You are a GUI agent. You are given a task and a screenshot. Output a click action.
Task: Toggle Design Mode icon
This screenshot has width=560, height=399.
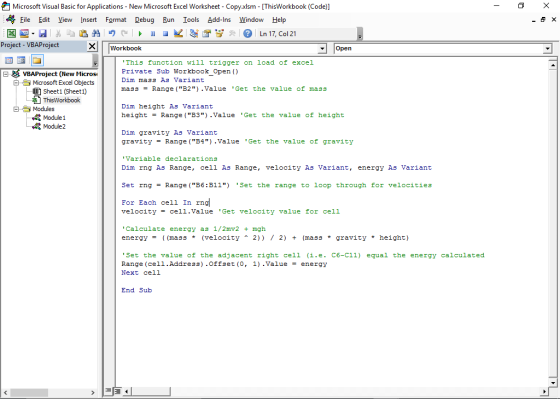178,34
